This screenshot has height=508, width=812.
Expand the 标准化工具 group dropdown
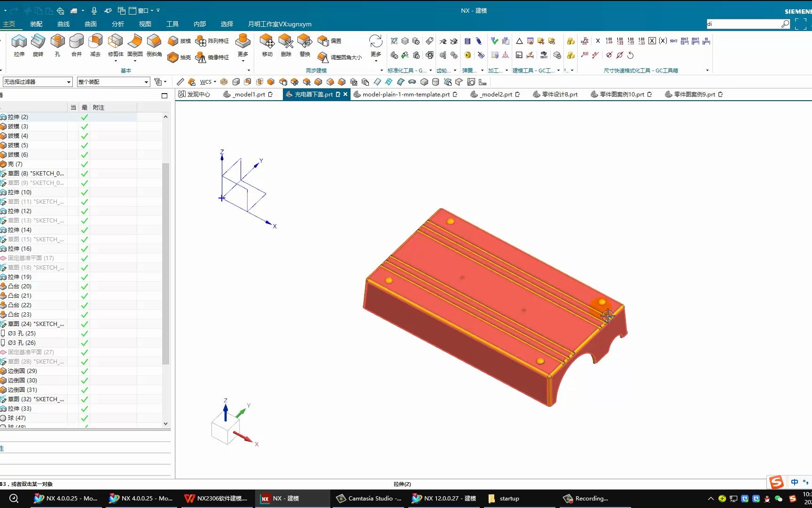pyautogui.click(x=430, y=71)
